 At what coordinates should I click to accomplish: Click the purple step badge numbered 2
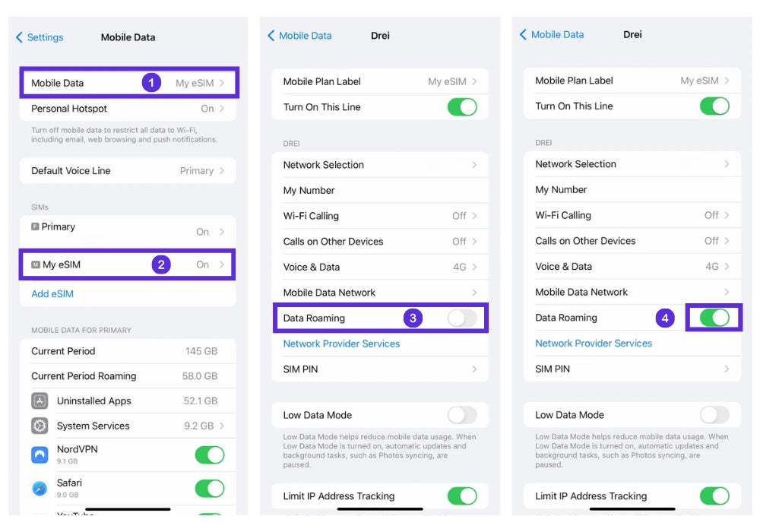(160, 264)
